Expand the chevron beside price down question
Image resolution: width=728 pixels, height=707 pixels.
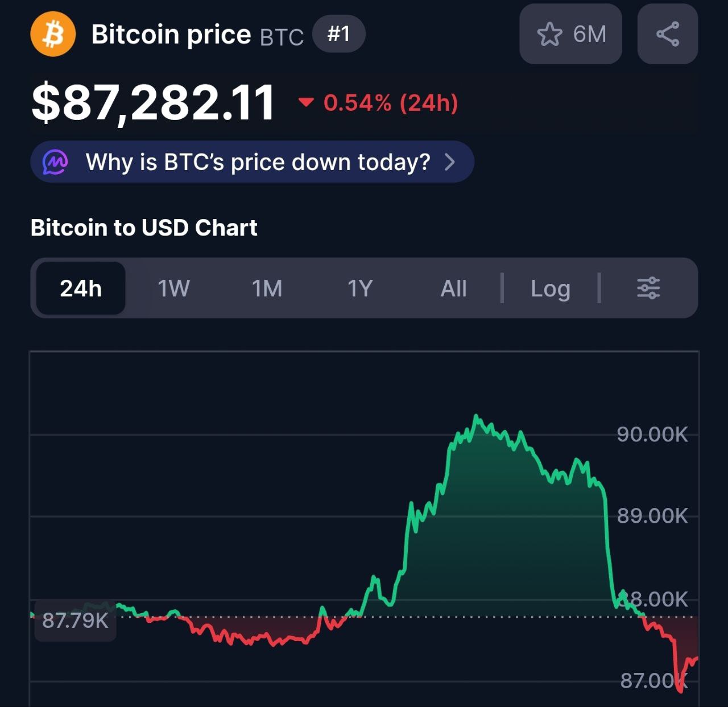450,162
